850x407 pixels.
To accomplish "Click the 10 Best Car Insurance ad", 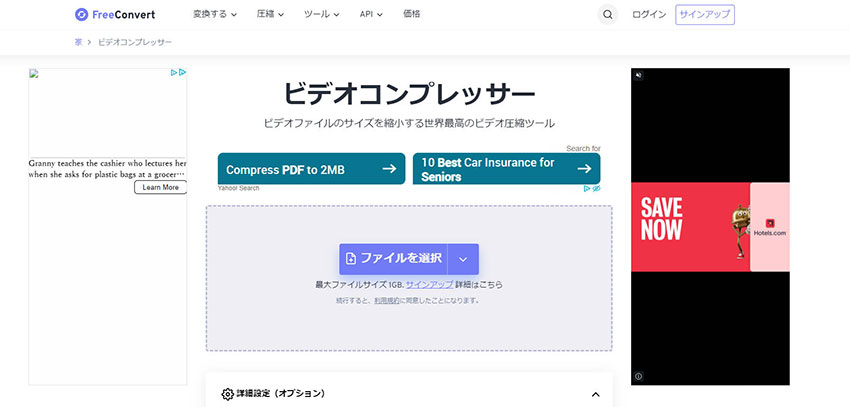I will tap(506, 169).
